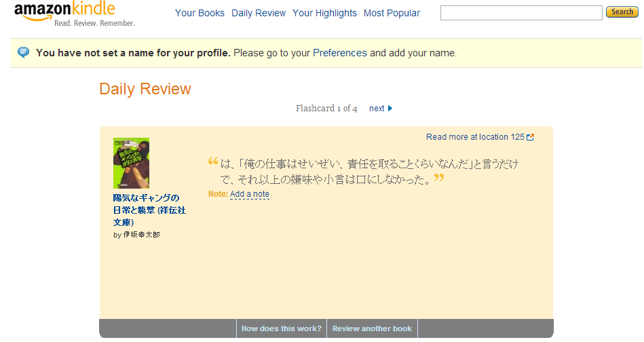View Most Popular highlights

pos(392,13)
